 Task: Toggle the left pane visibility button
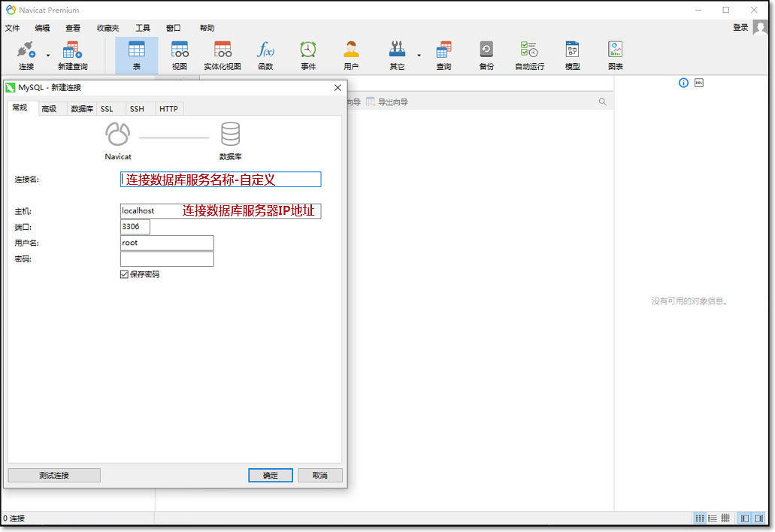point(743,518)
